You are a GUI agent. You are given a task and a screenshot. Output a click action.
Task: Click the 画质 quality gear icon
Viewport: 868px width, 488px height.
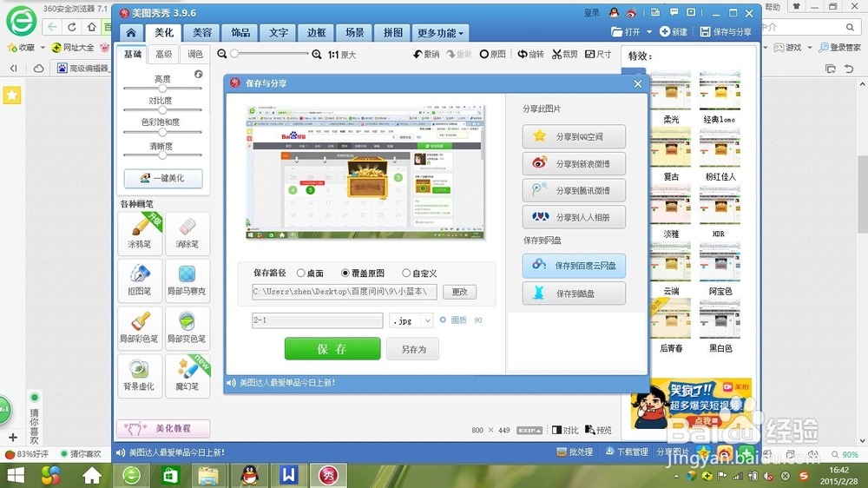pos(443,320)
